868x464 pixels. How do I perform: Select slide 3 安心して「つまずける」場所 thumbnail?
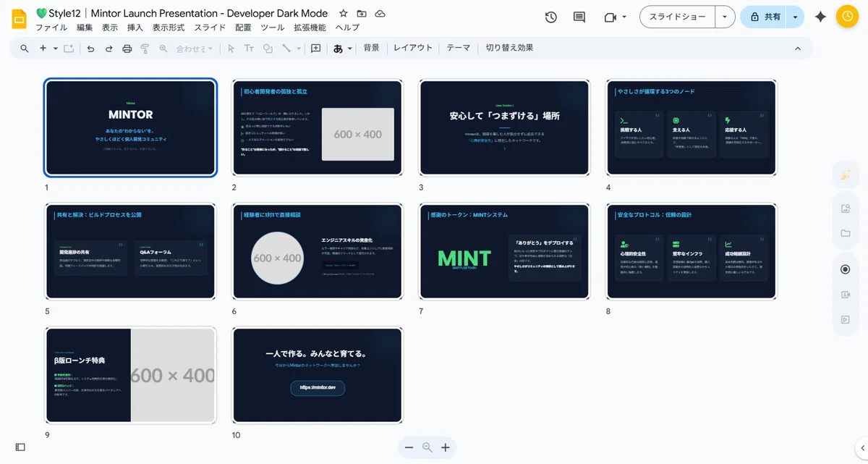click(x=504, y=127)
